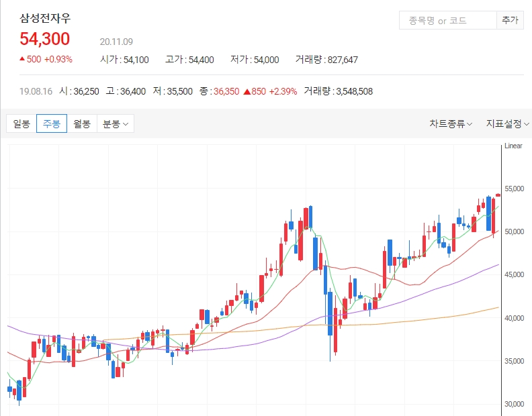Click the 추가 add button
Image resolution: width=532 pixels, height=416 pixels.
[x=510, y=20]
